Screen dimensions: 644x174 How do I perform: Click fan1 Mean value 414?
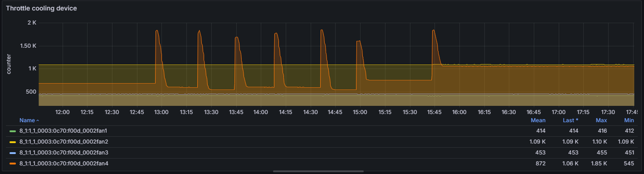point(541,131)
